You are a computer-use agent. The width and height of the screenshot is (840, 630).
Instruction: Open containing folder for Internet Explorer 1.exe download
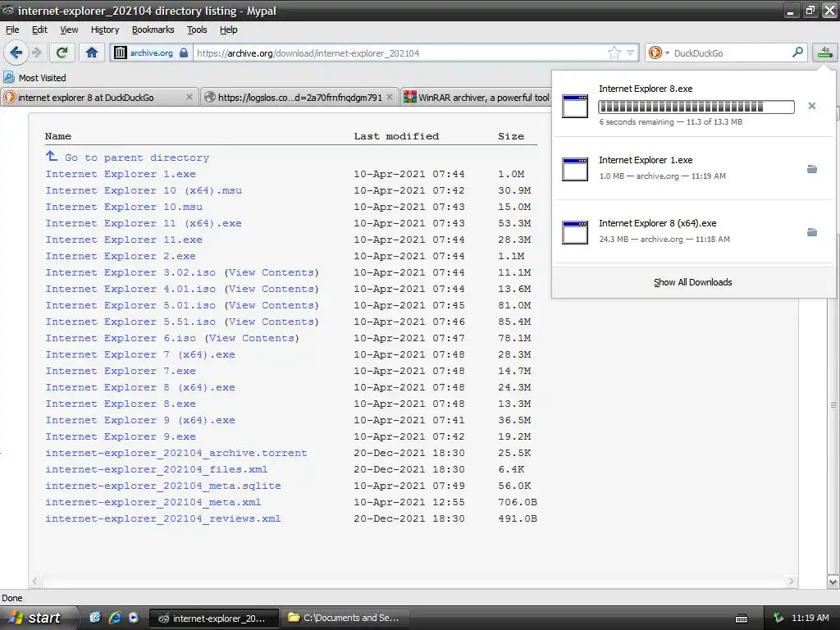pyautogui.click(x=811, y=169)
